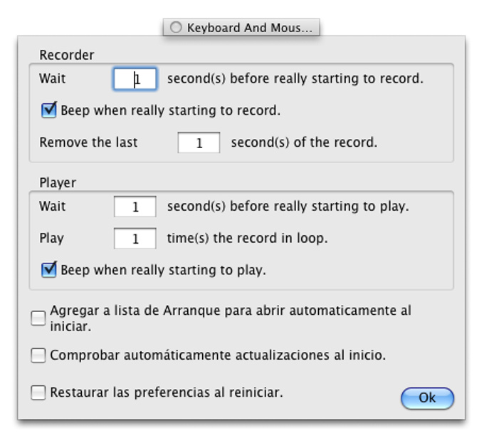The height and width of the screenshot is (448, 484).
Task: Focus the Player Wait seconds field
Action: 135,207
